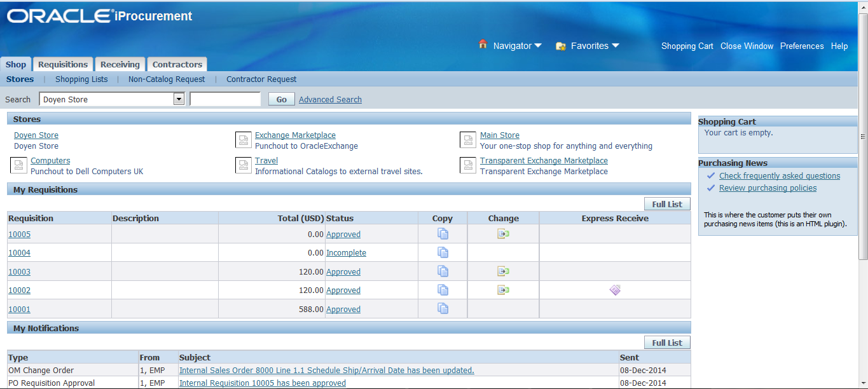The height and width of the screenshot is (389, 868).
Task: Click the Go search button
Action: click(x=282, y=99)
